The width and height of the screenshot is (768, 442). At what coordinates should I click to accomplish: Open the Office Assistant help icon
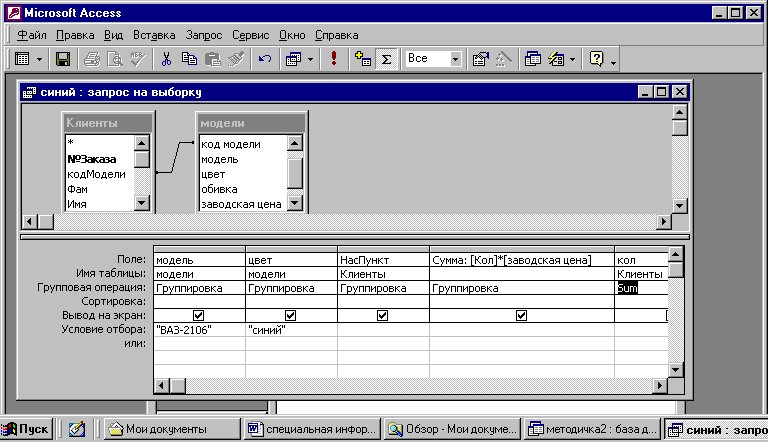point(597,59)
